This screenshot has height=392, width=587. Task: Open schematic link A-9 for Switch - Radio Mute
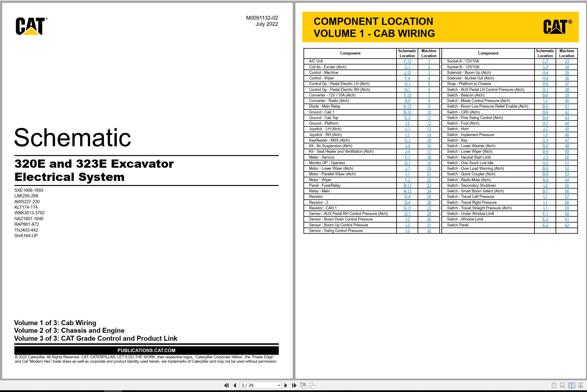coord(545,180)
